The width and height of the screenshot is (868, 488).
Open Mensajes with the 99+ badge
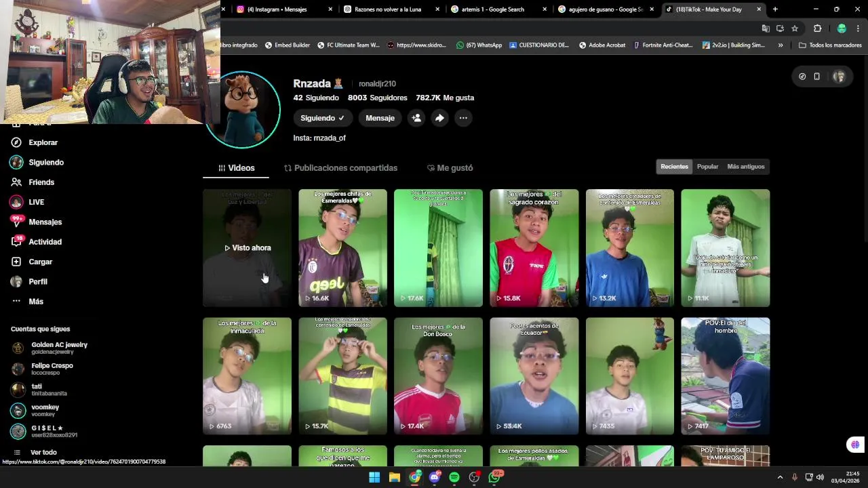pos(36,222)
